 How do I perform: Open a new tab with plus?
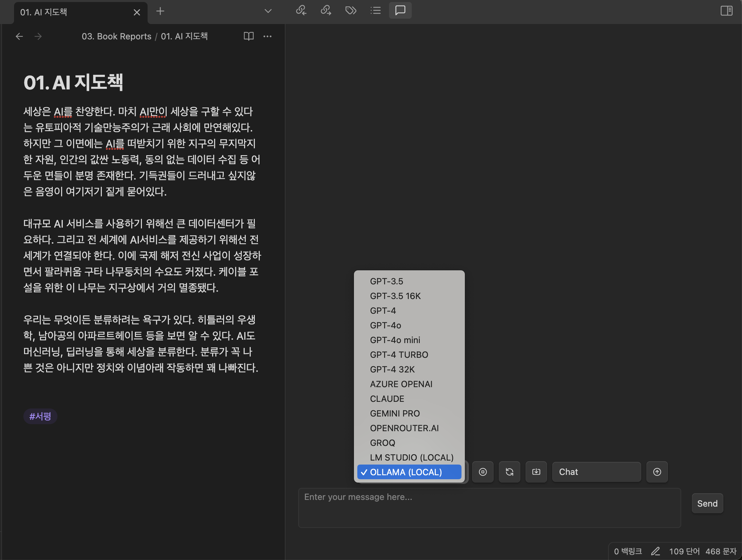160,11
